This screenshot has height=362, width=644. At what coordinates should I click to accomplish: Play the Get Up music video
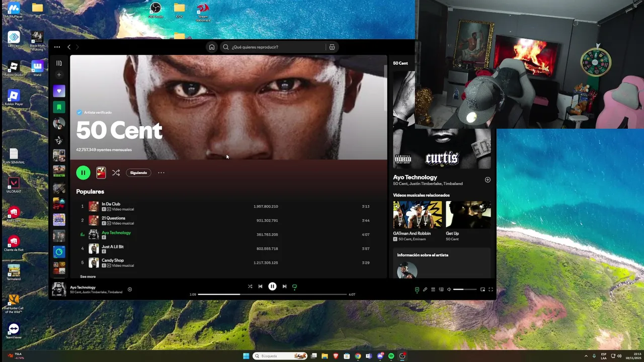coord(468,215)
